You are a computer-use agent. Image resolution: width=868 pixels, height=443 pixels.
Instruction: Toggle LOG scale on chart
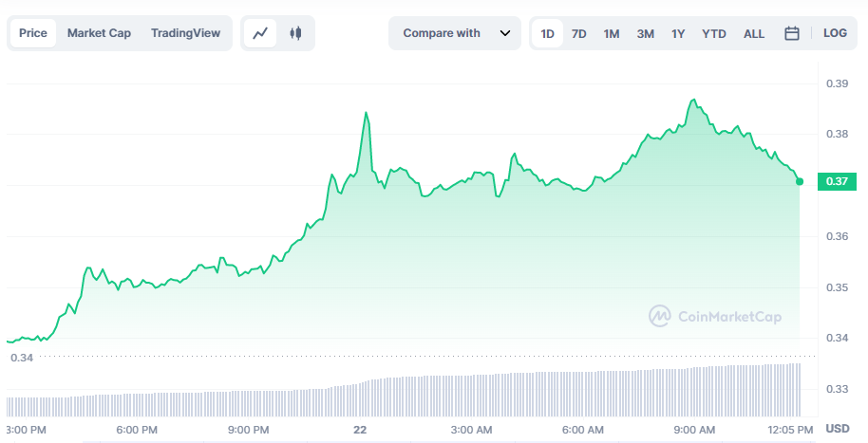click(x=835, y=33)
